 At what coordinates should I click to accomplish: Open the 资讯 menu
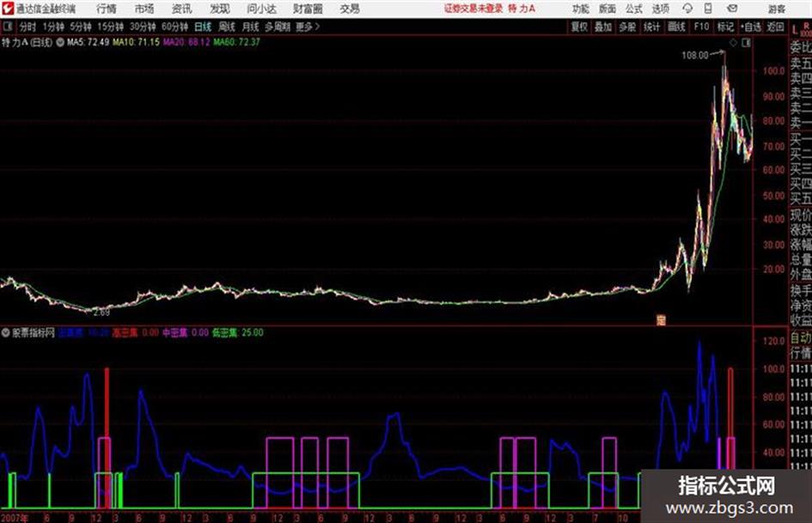point(182,9)
